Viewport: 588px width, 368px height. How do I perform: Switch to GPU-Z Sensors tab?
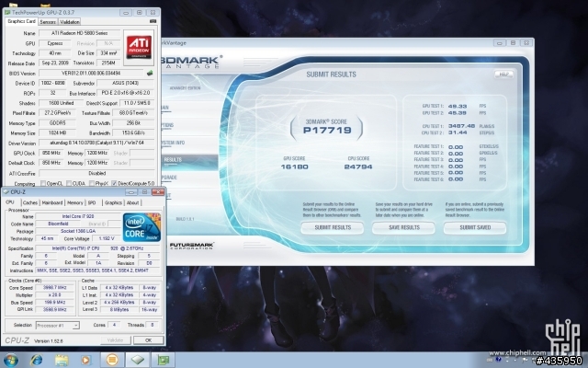click(x=48, y=22)
